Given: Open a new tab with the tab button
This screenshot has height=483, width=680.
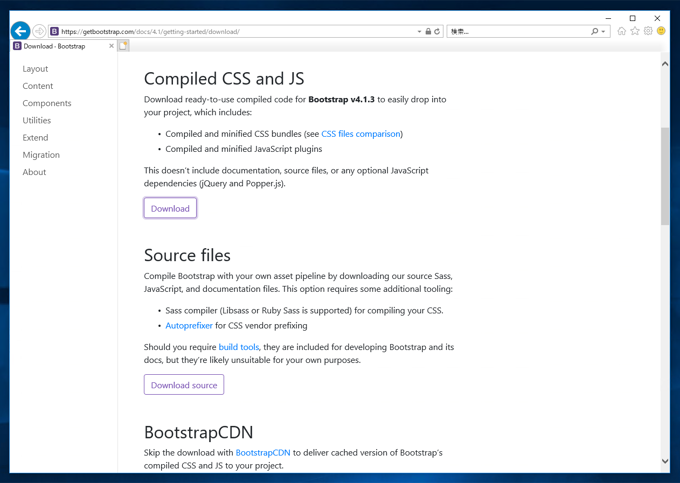Looking at the screenshot, I should (x=123, y=46).
